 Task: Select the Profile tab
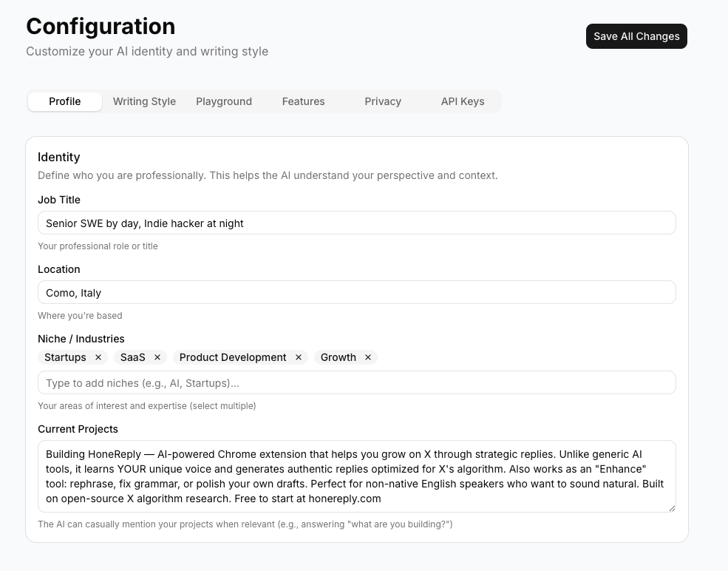point(64,101)
